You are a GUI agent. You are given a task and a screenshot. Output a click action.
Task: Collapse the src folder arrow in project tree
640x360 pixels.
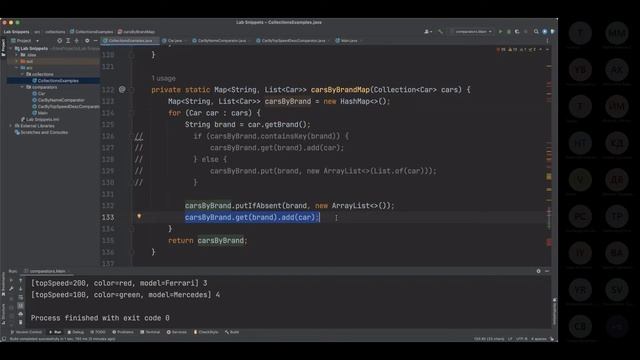pyautogui.click(x=17, y=67)
